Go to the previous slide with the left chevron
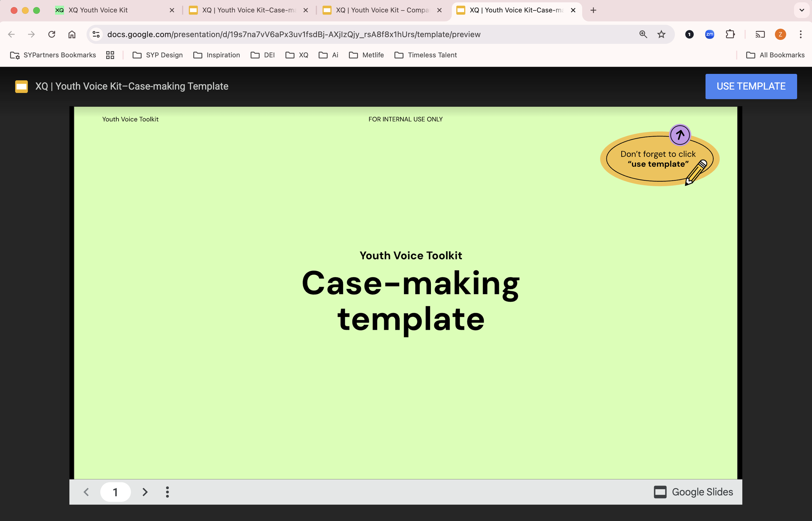 click(x=86, y=492)
